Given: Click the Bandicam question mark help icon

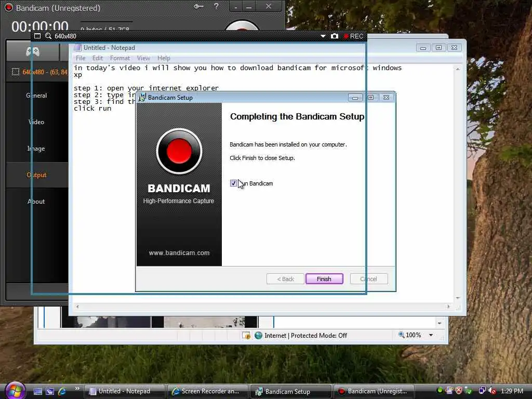Looking at the screenshot, I should 216,6.
